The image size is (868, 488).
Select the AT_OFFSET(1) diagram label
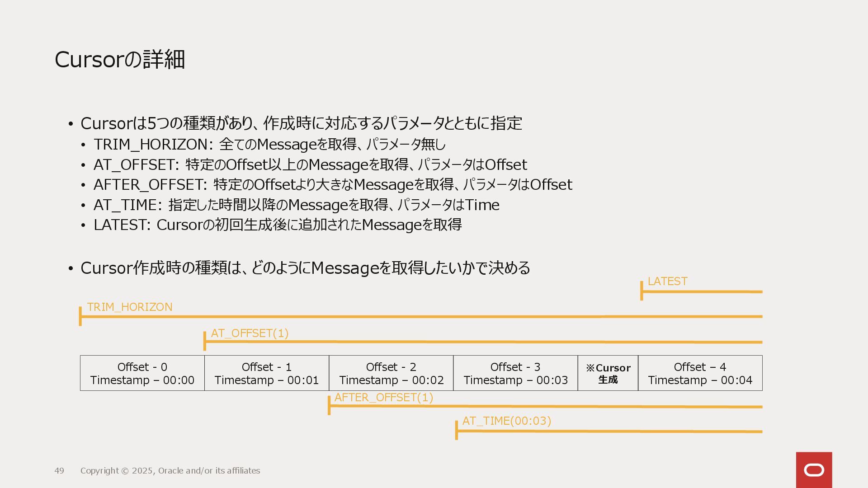[250, 333]
